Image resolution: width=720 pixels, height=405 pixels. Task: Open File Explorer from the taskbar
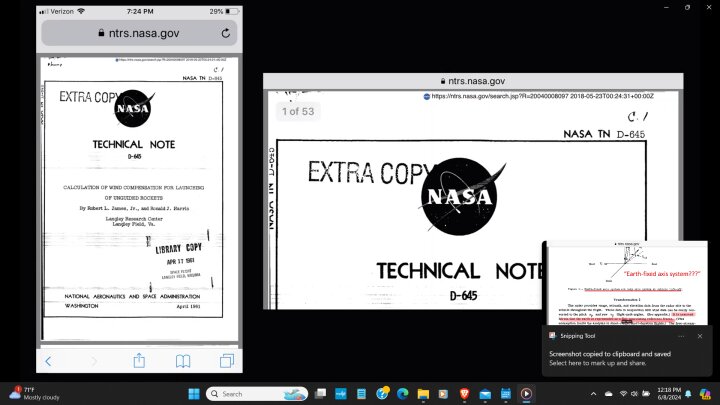pos(423,394)
